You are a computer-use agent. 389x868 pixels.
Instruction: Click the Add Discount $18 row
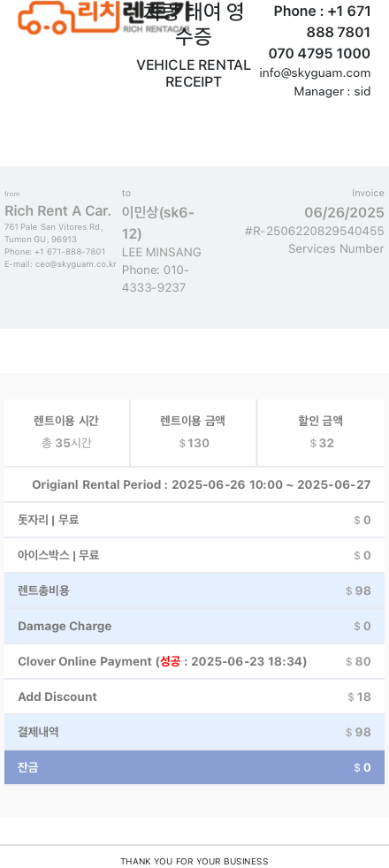[x=194, y=697]
